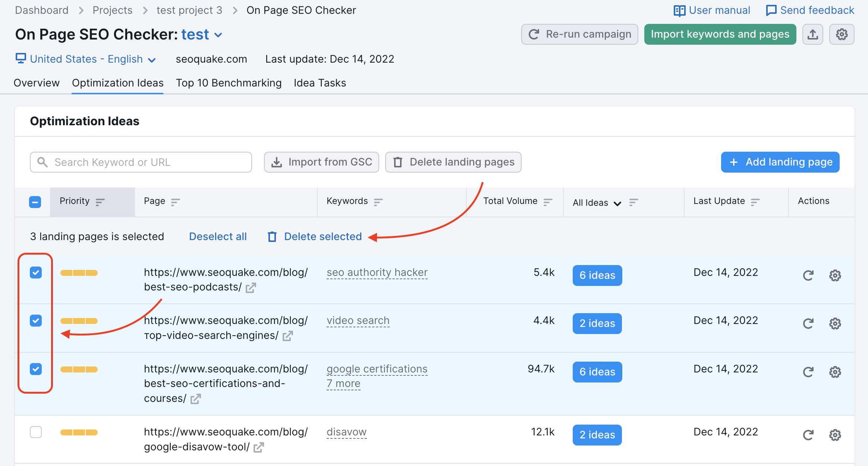Open 2 ideas for google-disavow-tool
This screenshot has width=868, height=466.
click(x=597, y=435)
